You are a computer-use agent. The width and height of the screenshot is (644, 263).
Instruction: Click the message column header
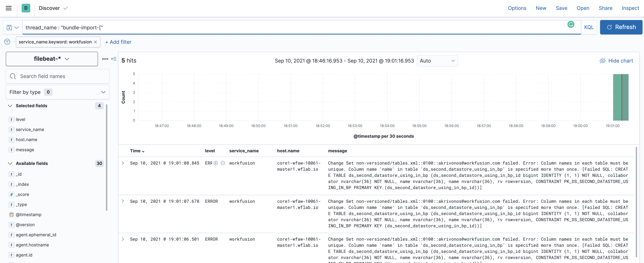[337, 151]
